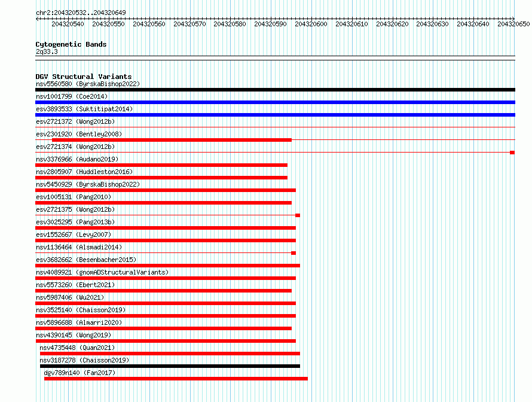532x402 pixels.
Task: Open esv2721374 (Wong2012b) label
Action: (x=75, y=147)
